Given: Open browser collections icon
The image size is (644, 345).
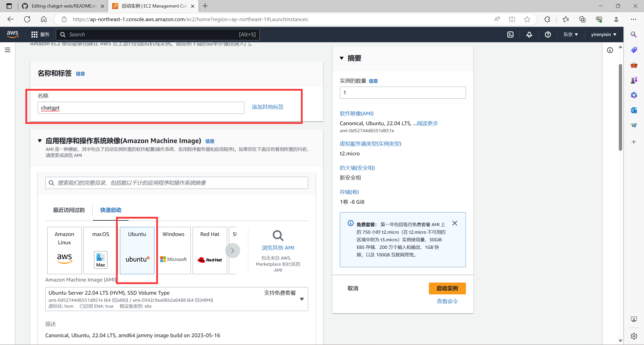Looking at the screenshot, I should point(582,19).
